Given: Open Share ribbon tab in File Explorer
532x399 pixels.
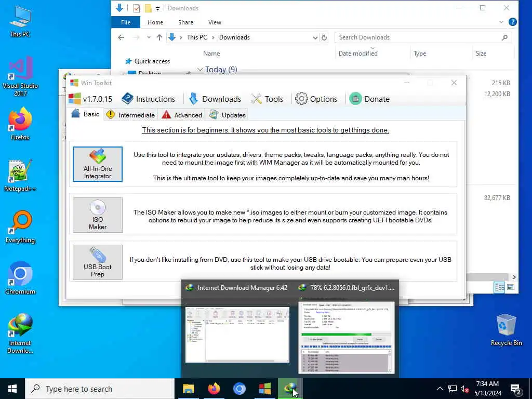Looking at the screenshot, I should (185, 22).
